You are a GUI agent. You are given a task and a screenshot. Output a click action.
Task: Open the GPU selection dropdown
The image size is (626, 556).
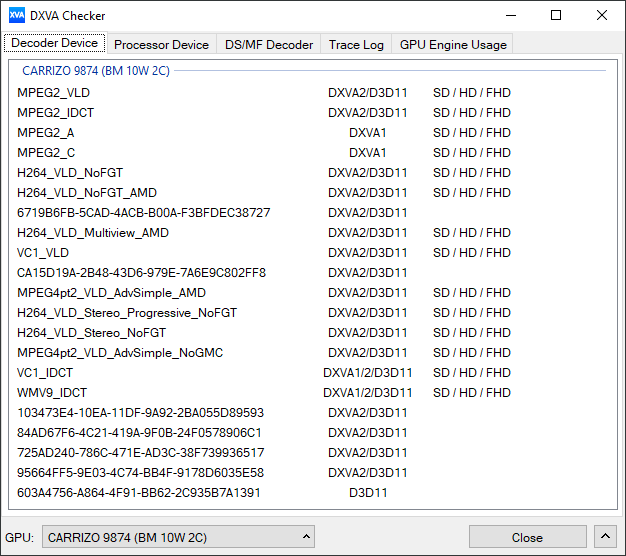click(179, 537)
